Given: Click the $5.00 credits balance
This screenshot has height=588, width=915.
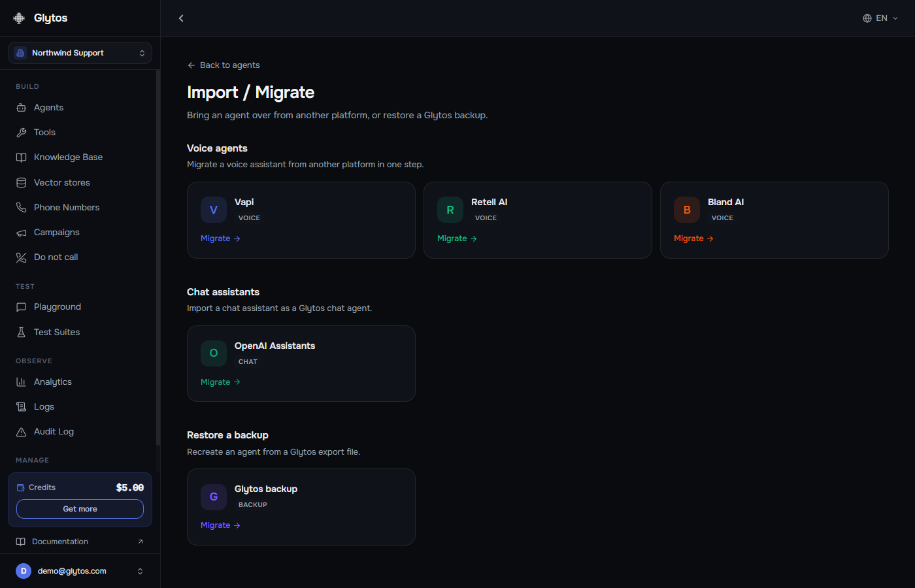Looking at the screenshot, I should (x=130, y=487).
